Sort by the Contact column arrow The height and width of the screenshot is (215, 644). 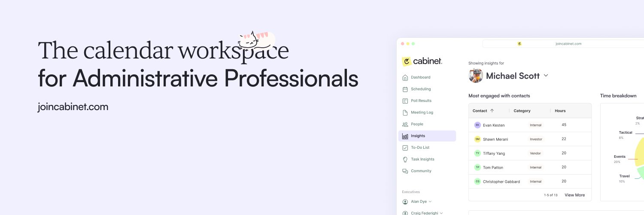coord(492,111)
